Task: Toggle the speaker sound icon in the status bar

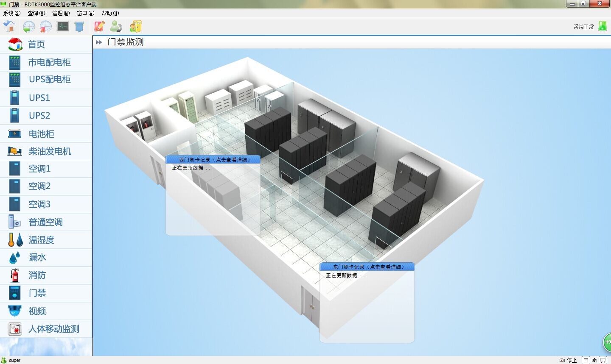Action: pos(594,360)
